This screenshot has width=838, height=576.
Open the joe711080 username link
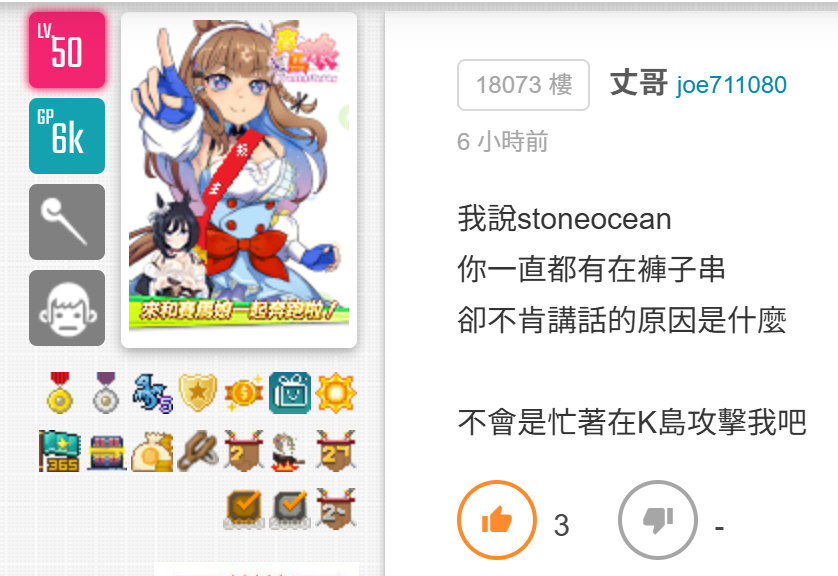click(732, 85)
